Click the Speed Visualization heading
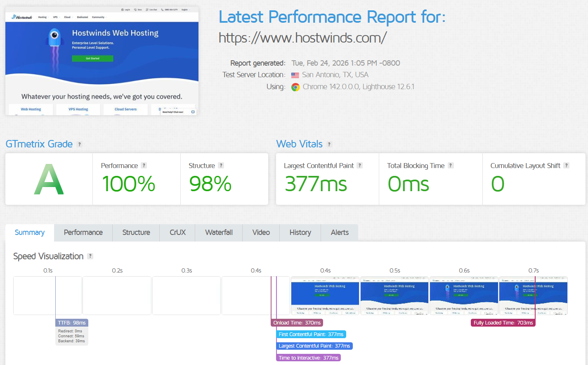Image resolution: width=588 pixels, height=365 pixels. [x=48, y=256]
